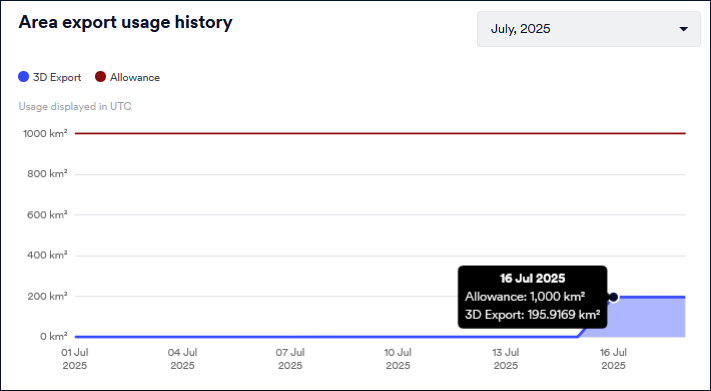The image size is (711, 391).
Task: Toggle the Allowance legend red dot
Action: click(100, 77)
